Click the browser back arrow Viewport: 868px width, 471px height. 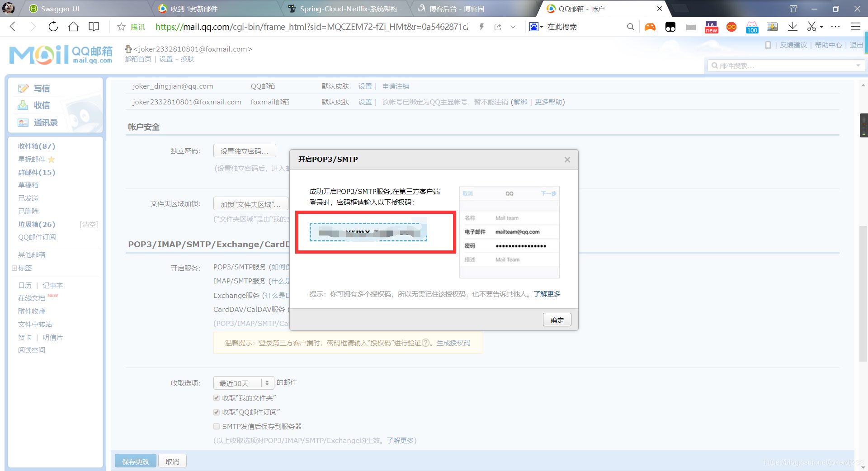pos(13,27)
